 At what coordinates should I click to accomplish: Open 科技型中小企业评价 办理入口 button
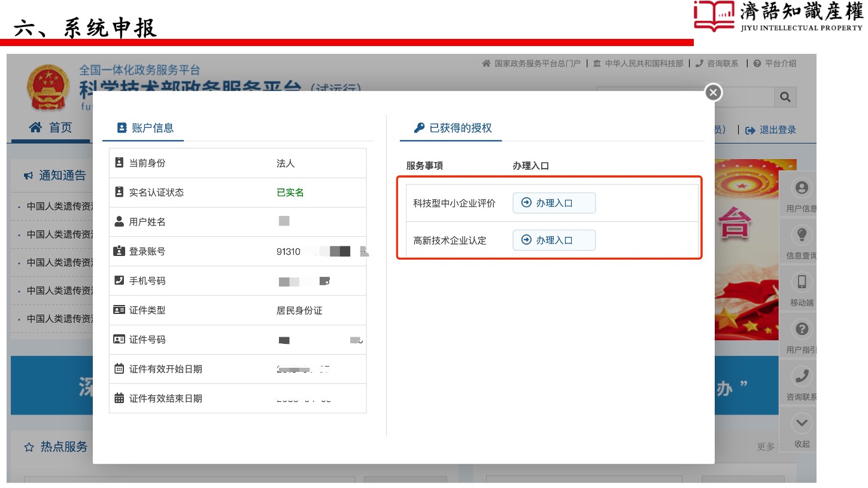(554, 203)
